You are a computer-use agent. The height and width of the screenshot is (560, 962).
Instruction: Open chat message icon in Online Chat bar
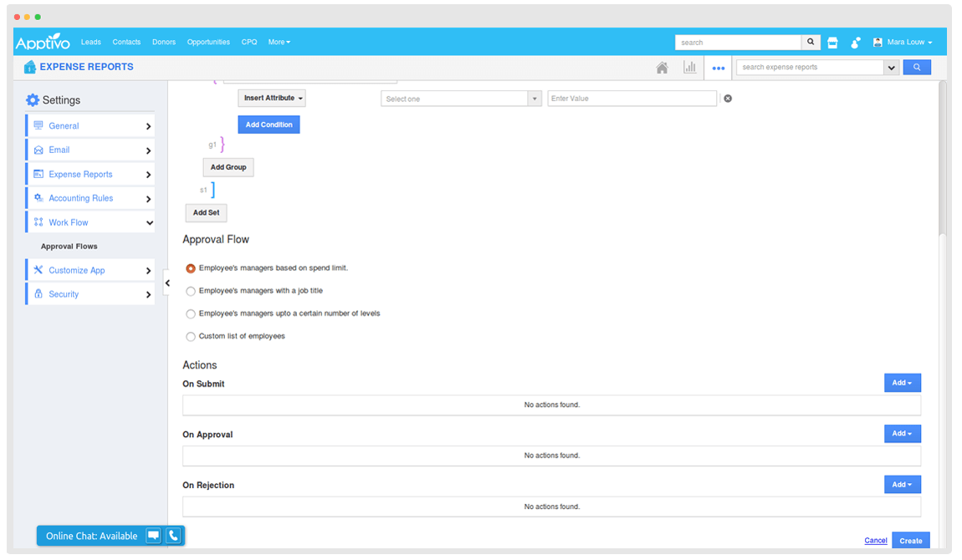click(x=153, y=536)
